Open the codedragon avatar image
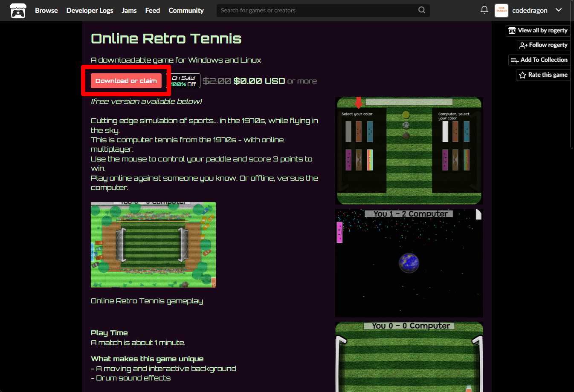 coord(502,11)
